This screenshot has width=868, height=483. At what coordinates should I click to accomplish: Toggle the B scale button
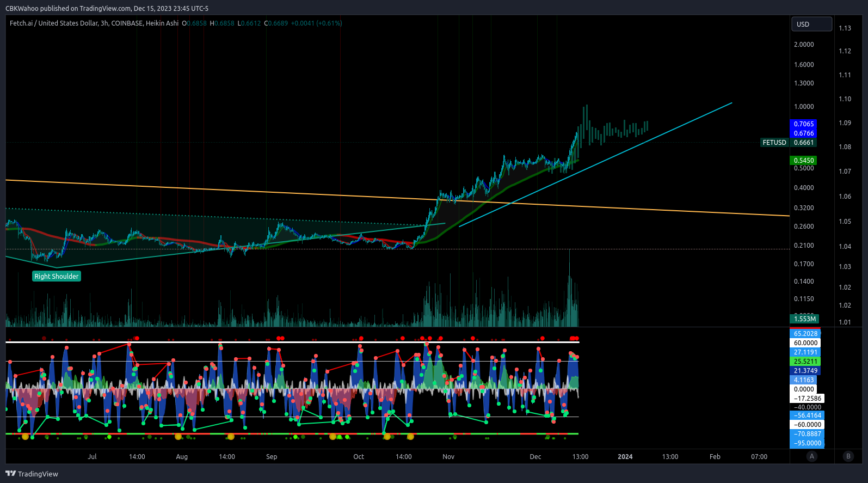pos(848,456)
